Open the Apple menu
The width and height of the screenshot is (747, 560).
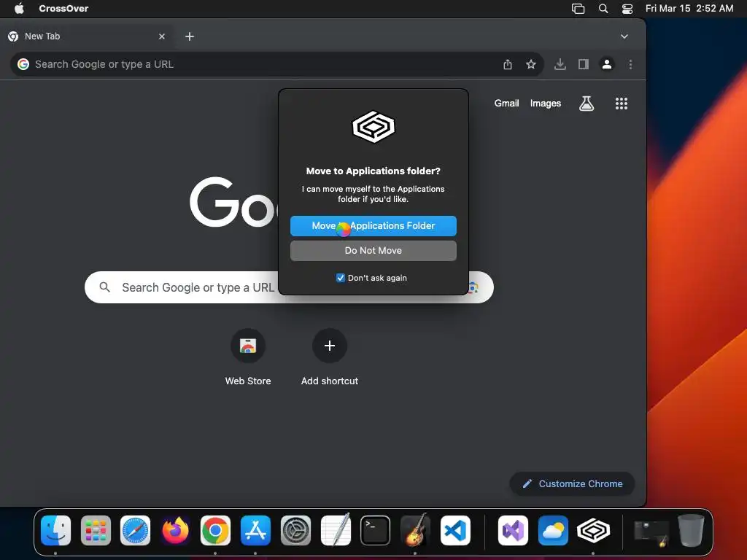click(19, 8)
